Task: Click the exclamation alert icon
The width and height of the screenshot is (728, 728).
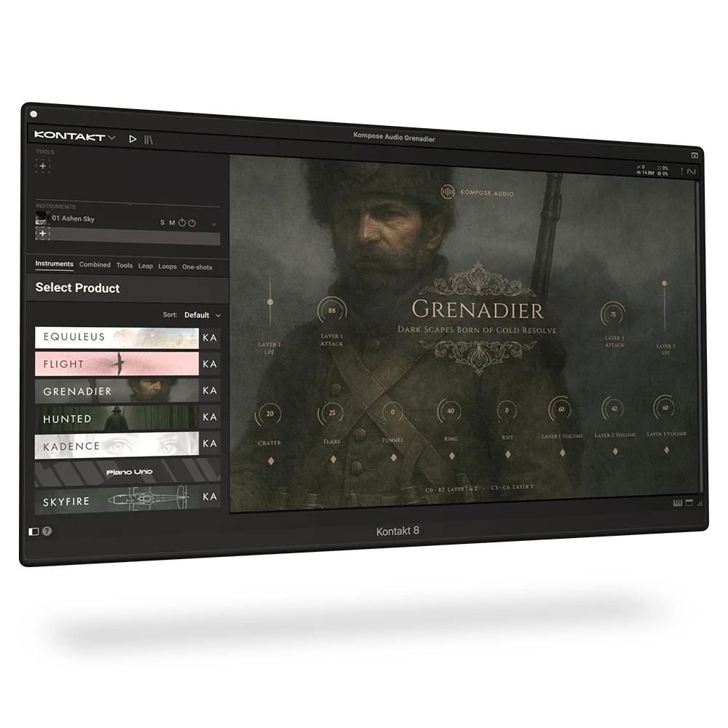Action: tap(681, 171)
